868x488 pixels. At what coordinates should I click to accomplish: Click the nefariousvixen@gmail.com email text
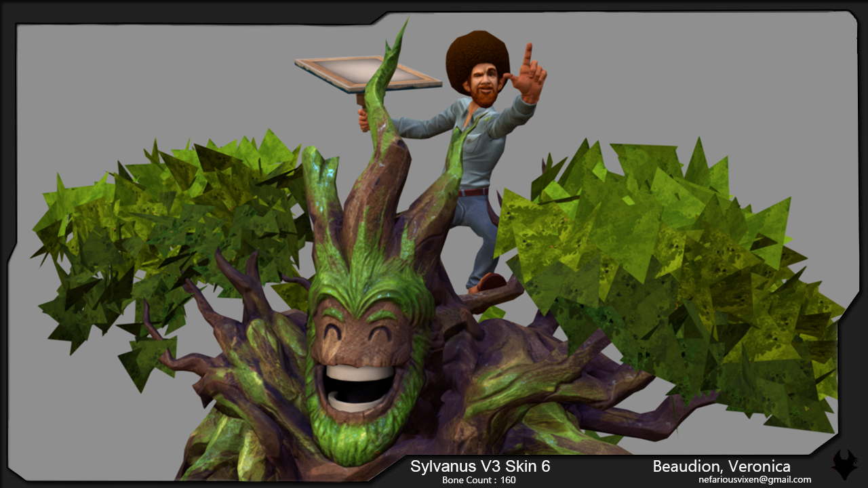[755, 479]
